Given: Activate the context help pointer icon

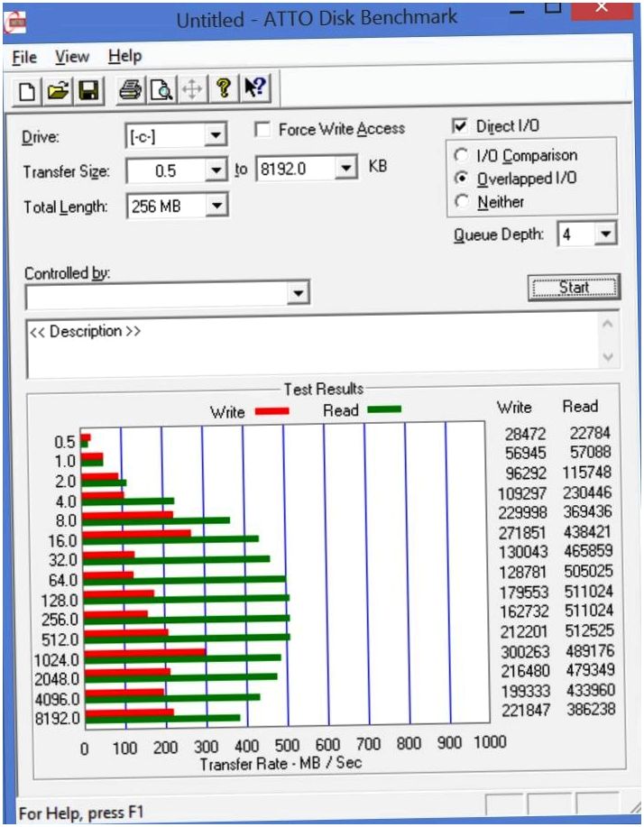Looking at the screenshot, I should 255,87.
